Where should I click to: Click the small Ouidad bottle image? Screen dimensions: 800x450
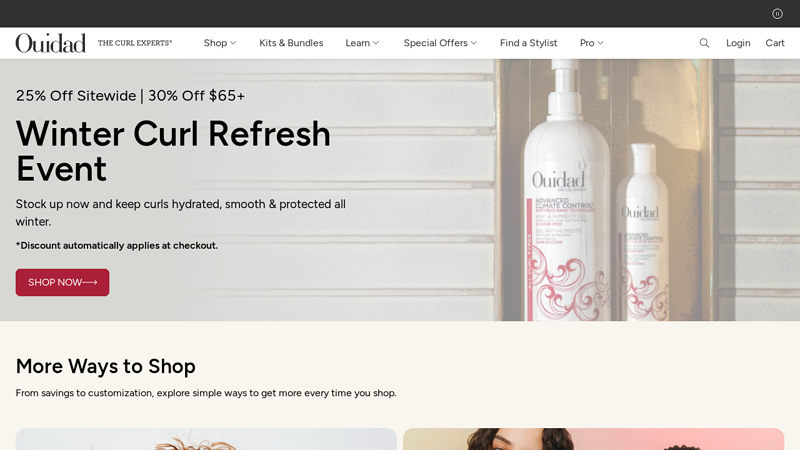642,232
